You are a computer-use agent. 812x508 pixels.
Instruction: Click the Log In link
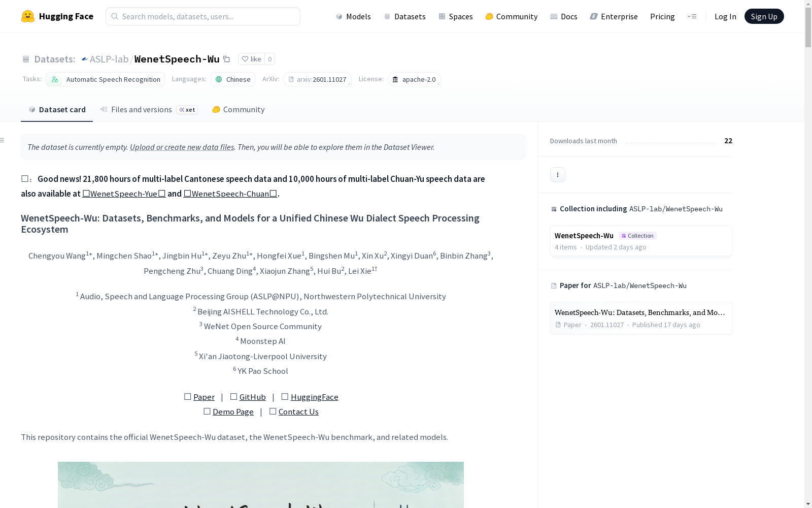click(x=725, y=16)
